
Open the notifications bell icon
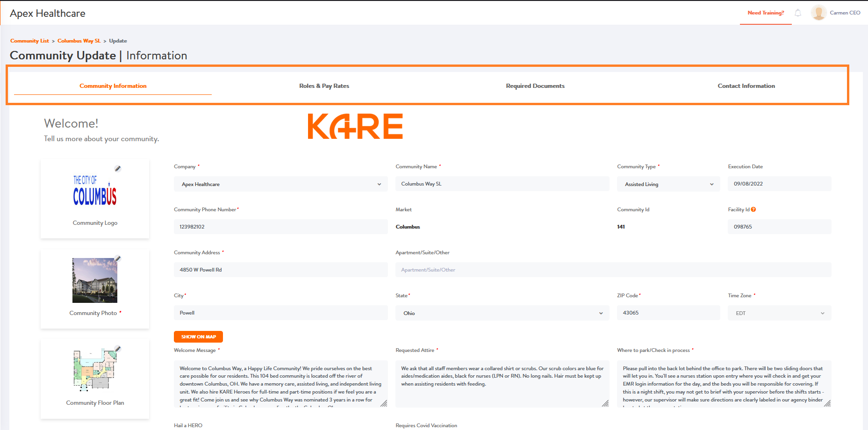[x=798, y=13]
